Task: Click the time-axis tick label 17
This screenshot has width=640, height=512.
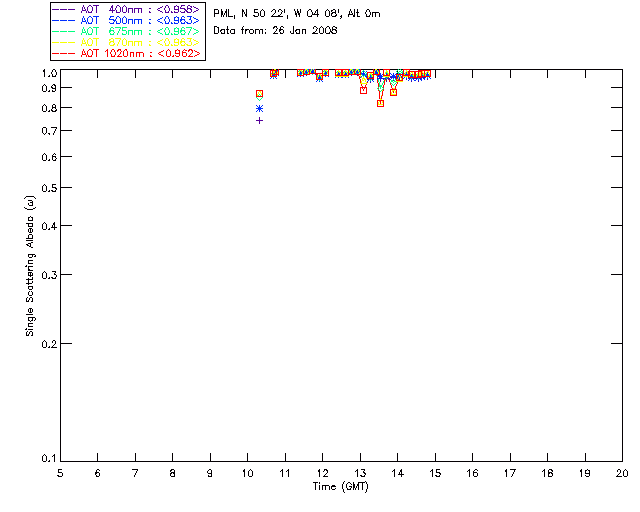Action: (510, 473)
